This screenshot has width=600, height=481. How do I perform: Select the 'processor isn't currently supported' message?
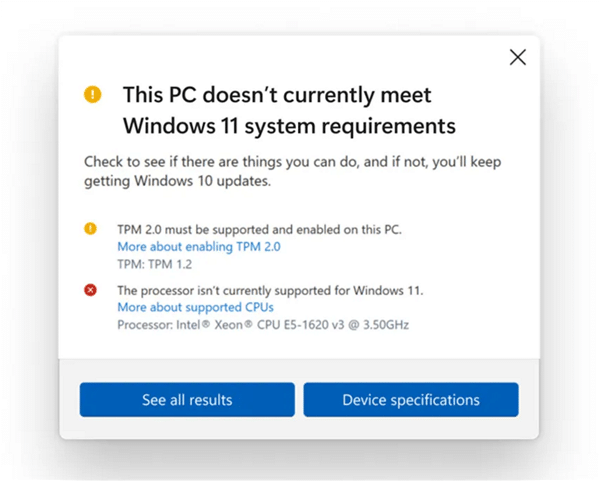coord(270,290)
